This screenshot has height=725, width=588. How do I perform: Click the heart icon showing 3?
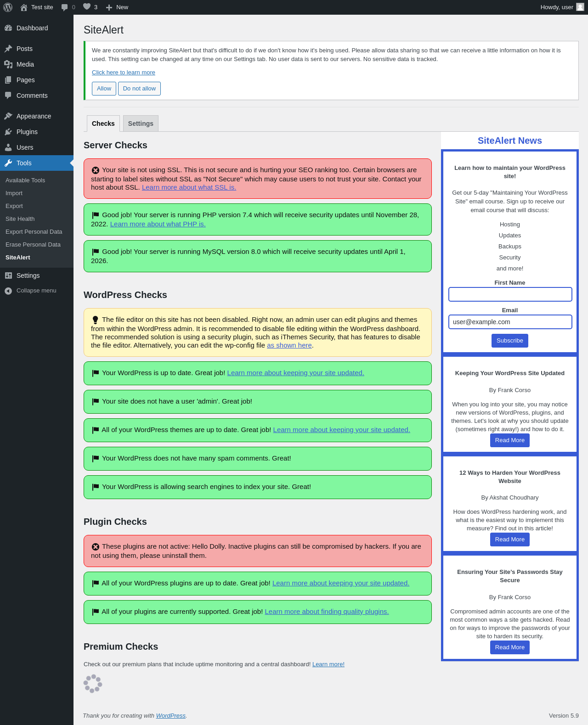coord(87,7)
